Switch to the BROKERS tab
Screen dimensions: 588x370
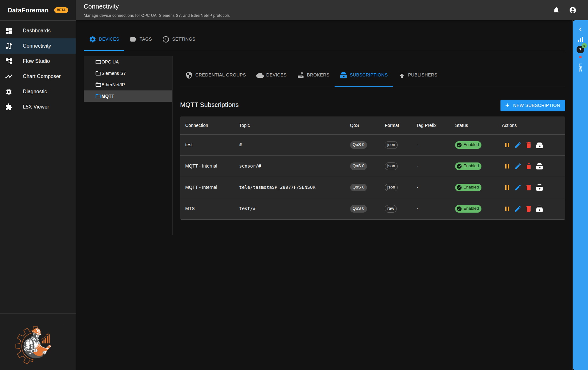coord(313,75)
